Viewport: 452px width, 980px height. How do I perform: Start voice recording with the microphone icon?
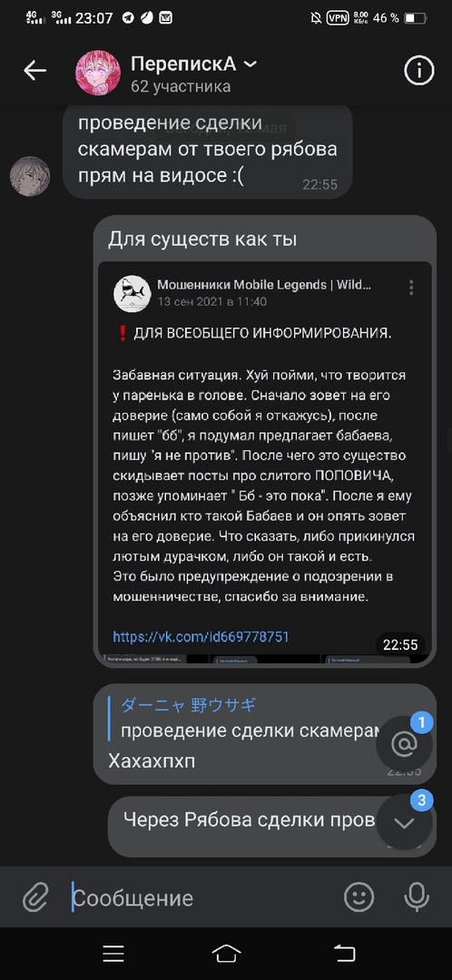[417, 897]
